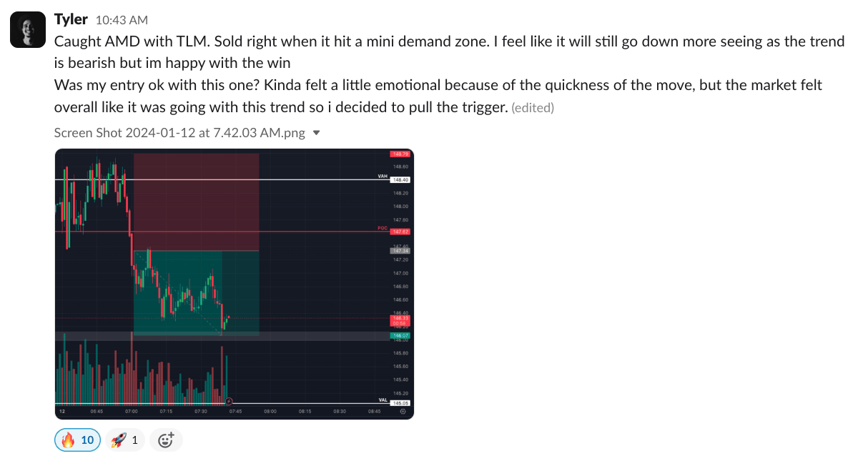868x456 pixels.
Task: Click the chart settings gear icon
Action: tap(403, 412)
